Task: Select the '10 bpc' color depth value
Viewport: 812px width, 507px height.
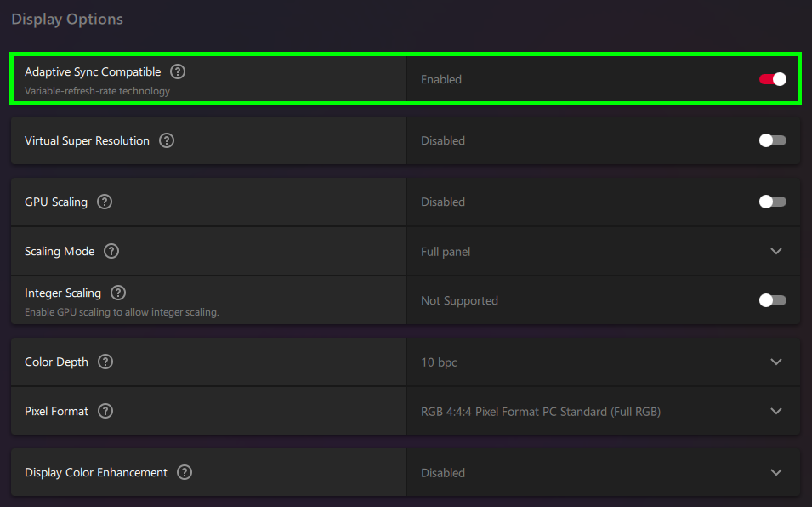Action: click(439, 362)
